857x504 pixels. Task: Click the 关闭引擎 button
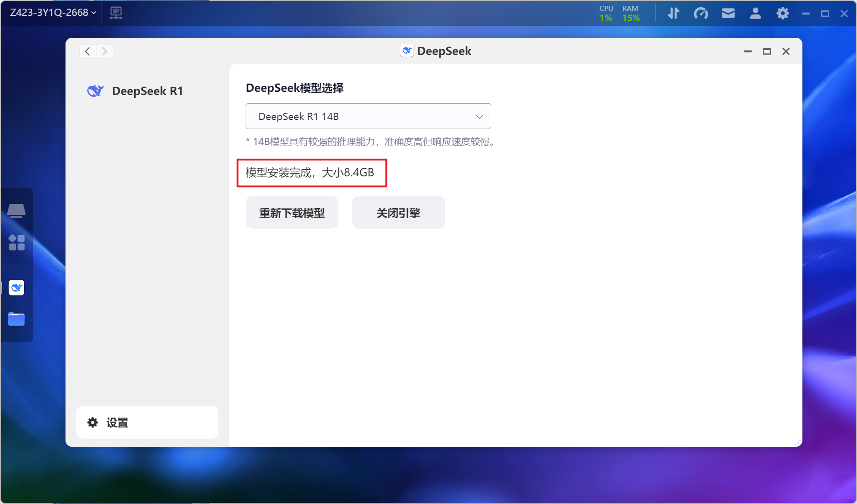click(398, 212)
